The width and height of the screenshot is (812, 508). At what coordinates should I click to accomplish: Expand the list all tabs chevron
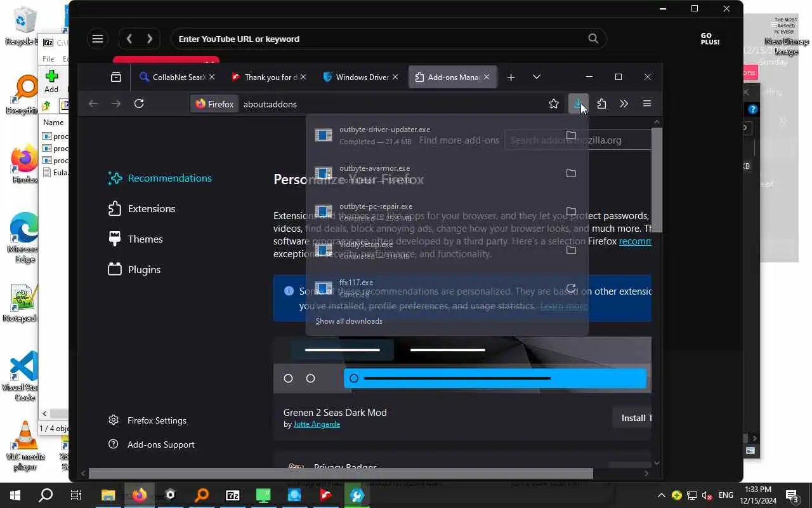(x=537, y=77)
